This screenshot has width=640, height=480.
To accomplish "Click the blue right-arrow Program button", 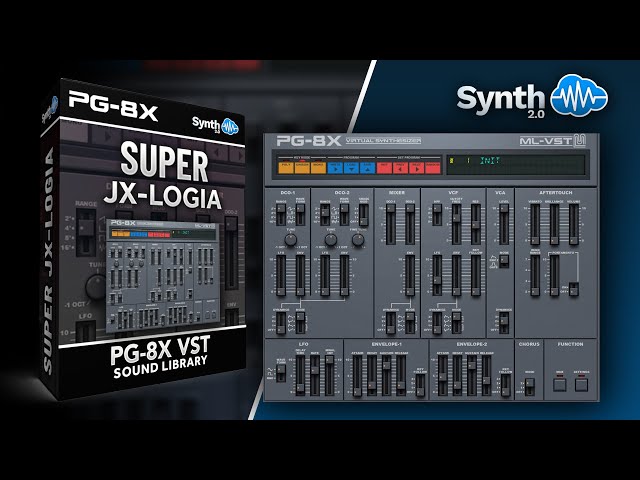I will point(335,167).
